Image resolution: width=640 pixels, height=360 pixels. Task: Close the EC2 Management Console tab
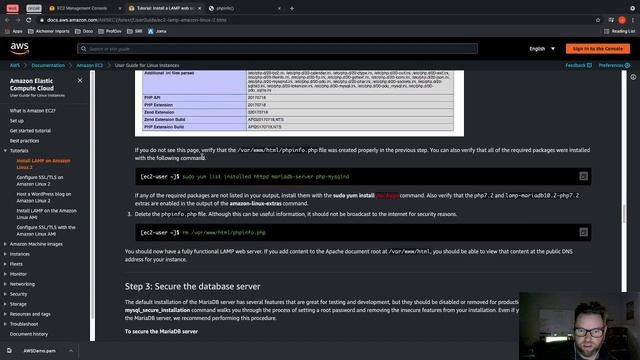pos(120,8)
